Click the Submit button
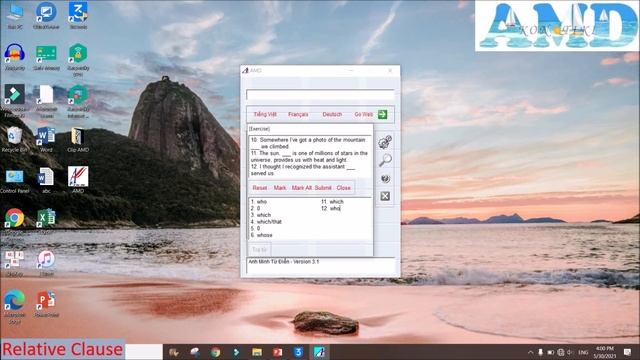The height and width of the screenshot is (360, 640). tap(323, 188)
